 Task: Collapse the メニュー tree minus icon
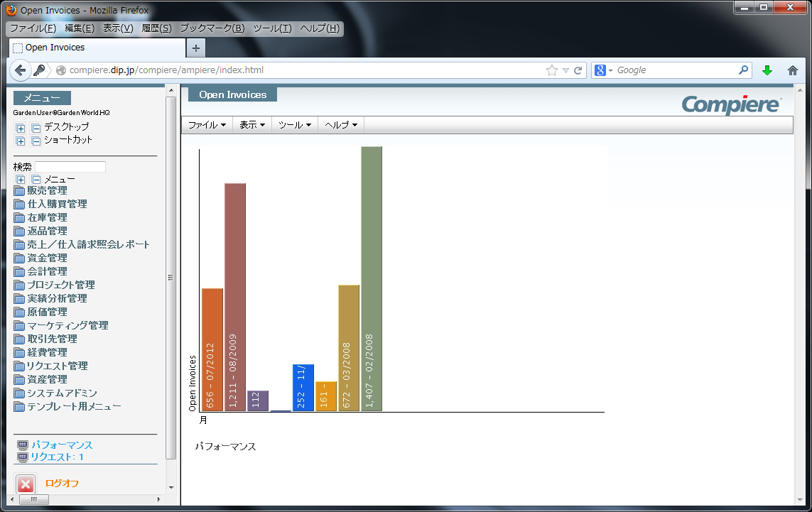coord(36,179)
